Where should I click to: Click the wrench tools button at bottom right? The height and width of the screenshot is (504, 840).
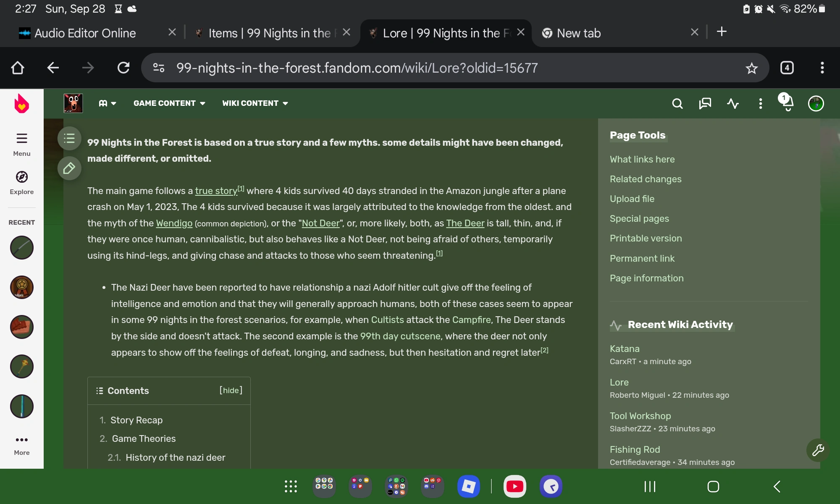tap(818, 450)
